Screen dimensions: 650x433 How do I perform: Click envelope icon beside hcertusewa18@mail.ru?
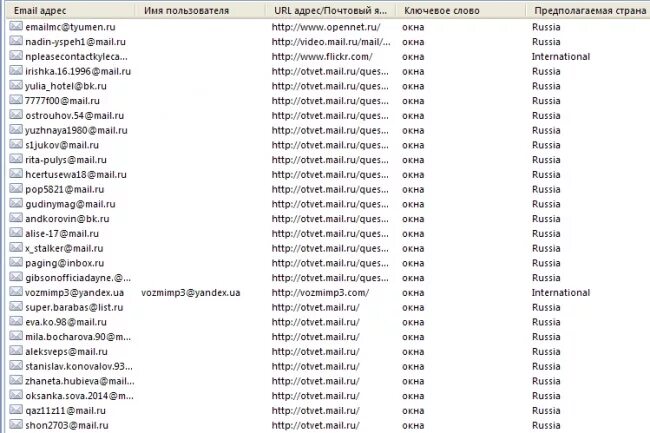[x=16, y=174]
